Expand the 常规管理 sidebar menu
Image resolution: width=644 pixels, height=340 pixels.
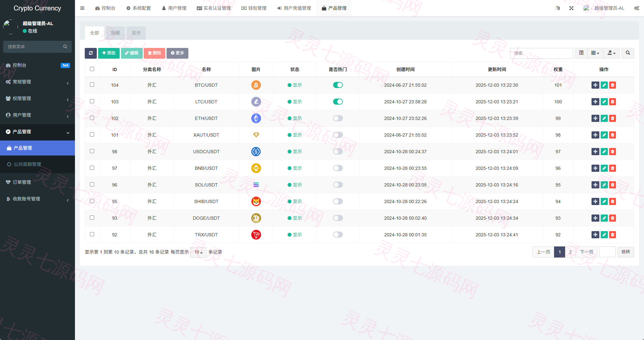pos(37,82)
